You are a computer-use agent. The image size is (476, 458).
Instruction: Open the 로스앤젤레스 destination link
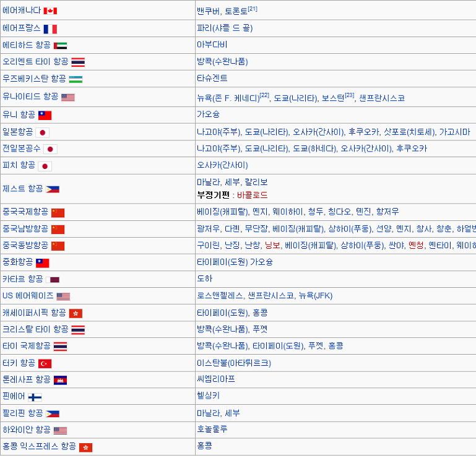[x=220, y=296]
